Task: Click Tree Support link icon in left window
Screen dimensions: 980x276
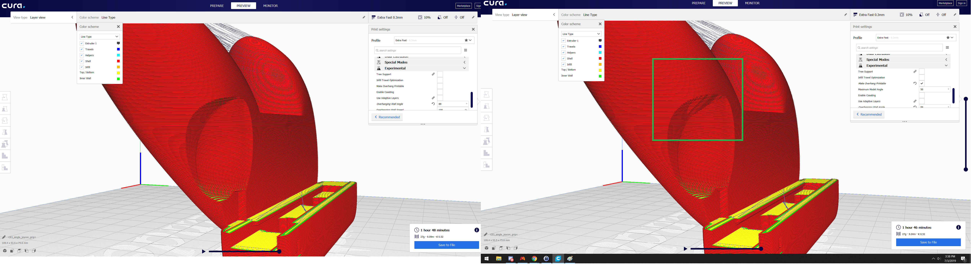Action: [x=433, y=74]
